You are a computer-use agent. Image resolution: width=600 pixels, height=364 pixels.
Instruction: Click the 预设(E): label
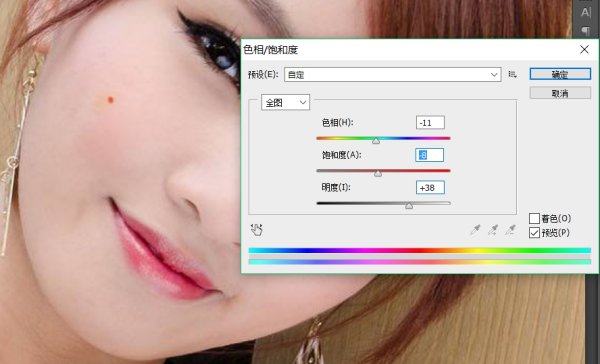click(263, 75)
